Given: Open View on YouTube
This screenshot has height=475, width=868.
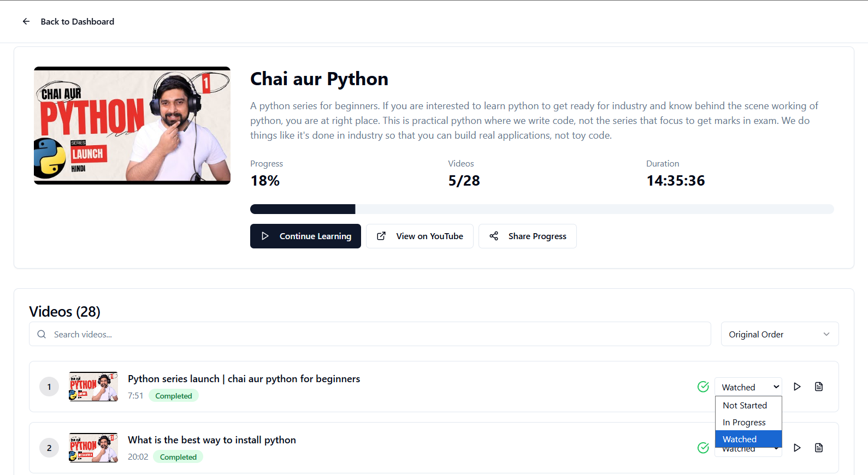Looking at the screenshot, I should tap(420, 236).
